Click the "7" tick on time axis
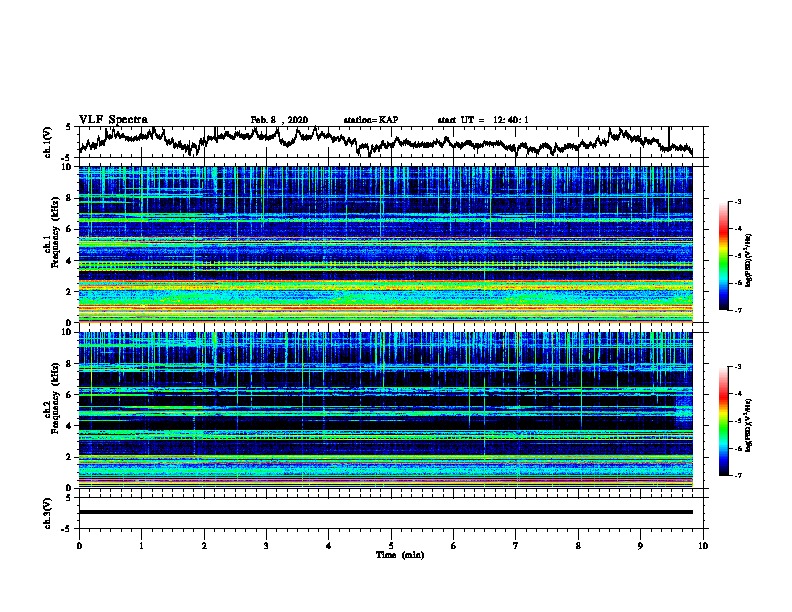This screenshot has height=612, width=792. 516,546
